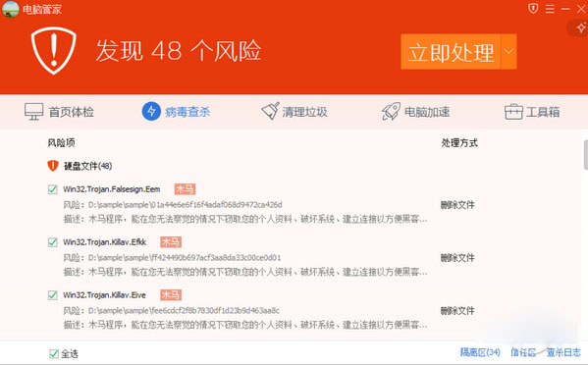Click the 木马 tag on Killav.Eive
Image resolution: width=588 pixels, height=365 pixels.
[171, 295]
